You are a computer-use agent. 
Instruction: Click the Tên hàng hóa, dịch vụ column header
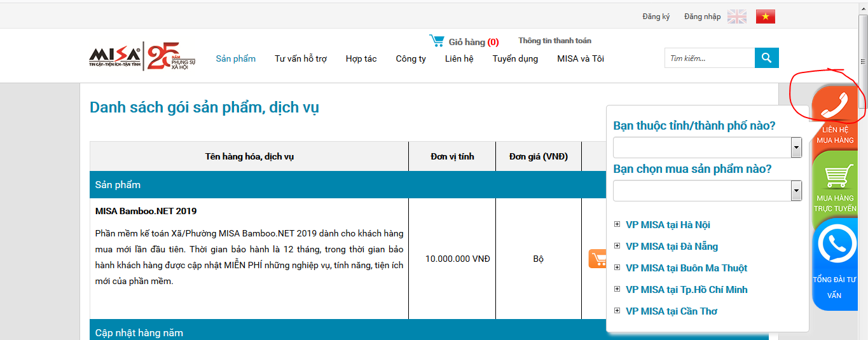point(249,156)
